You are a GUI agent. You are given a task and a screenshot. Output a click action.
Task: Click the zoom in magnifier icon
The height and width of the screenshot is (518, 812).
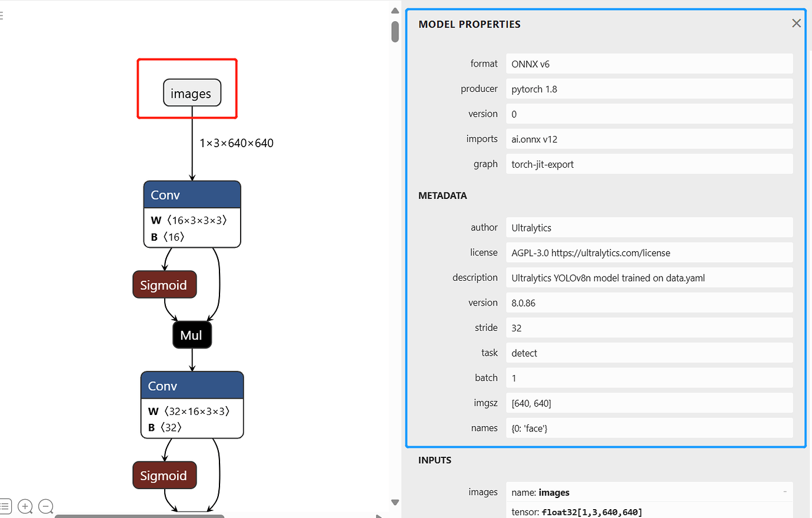(x=25, y=506)
